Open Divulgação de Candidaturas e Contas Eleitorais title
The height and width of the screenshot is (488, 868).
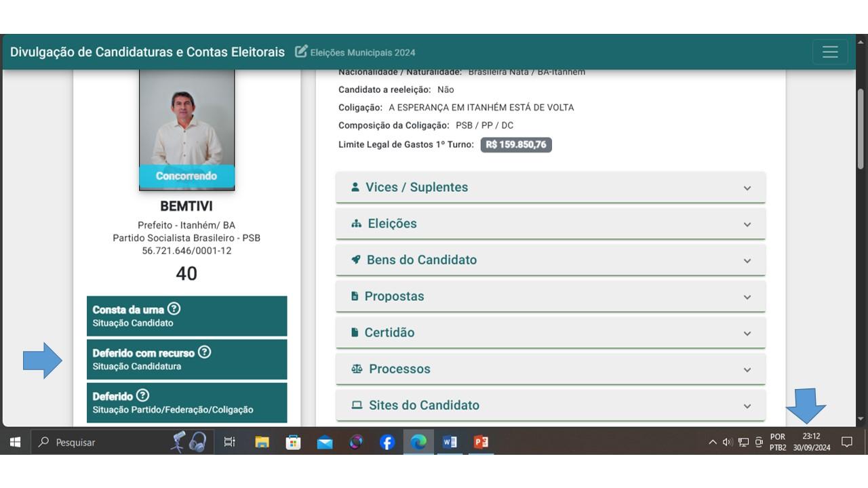click(148, 52)
